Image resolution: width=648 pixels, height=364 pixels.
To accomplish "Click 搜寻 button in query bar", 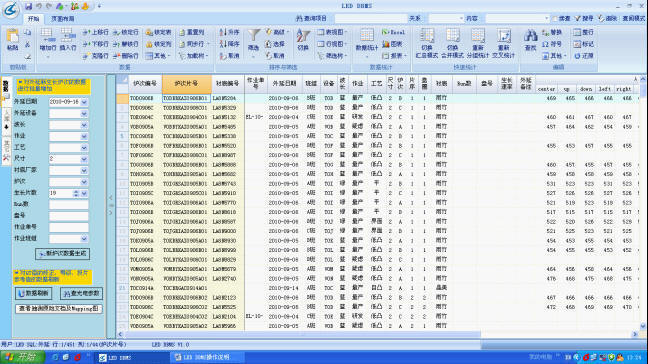I will pos(584,19).
